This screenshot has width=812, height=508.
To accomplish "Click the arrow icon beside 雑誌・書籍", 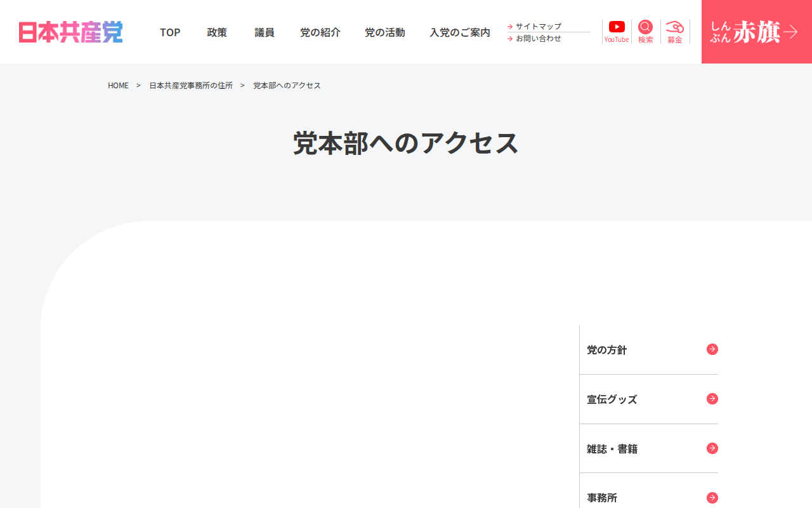I will coord(712,448).
